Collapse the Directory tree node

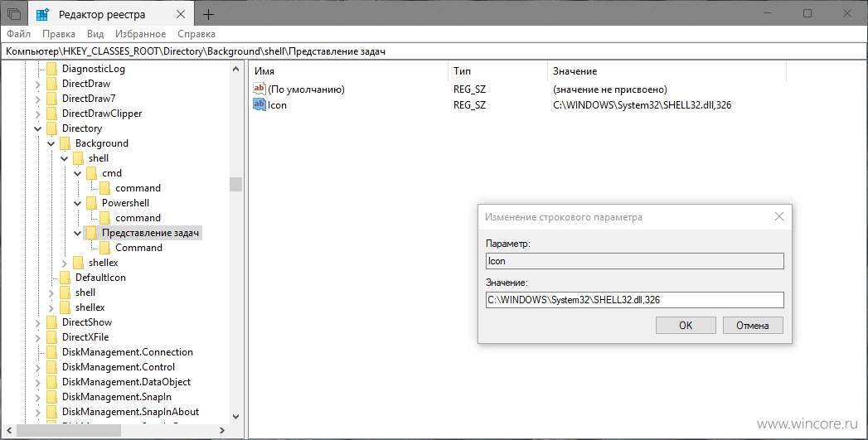[37, 128]
